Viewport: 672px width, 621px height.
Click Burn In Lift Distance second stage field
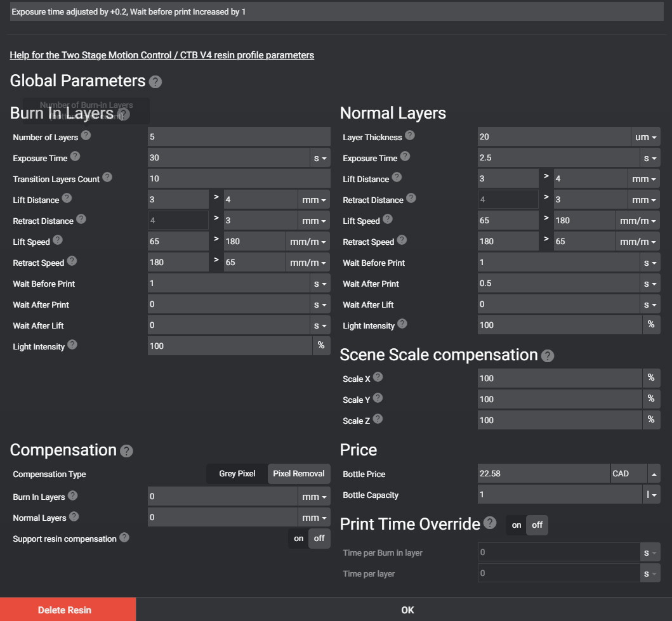[261, 200]
